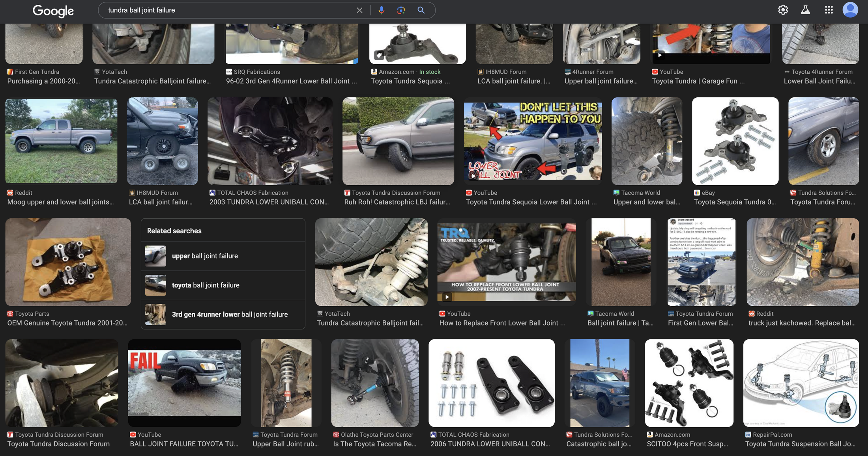Open Toyota Parts OEM Genuine ball joints image
The image size is (868, 456).
(68, 262)
